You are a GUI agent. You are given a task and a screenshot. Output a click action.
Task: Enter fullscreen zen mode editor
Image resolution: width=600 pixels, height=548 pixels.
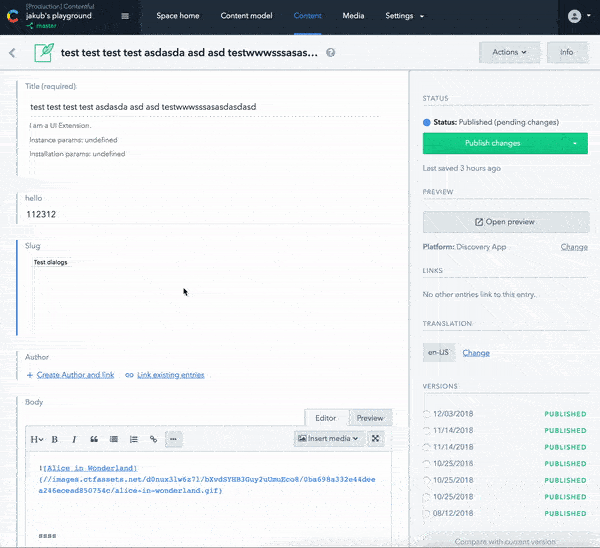(x=375, y=439)
